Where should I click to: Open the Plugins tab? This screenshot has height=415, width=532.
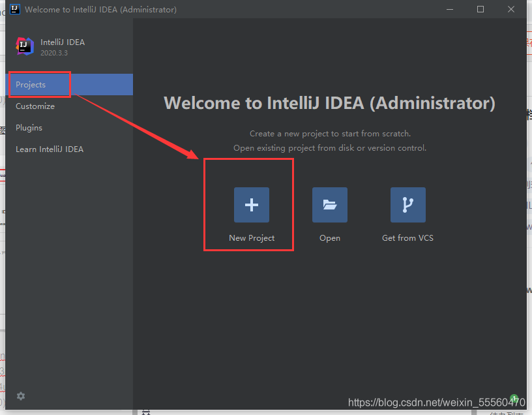coord(69,128)
